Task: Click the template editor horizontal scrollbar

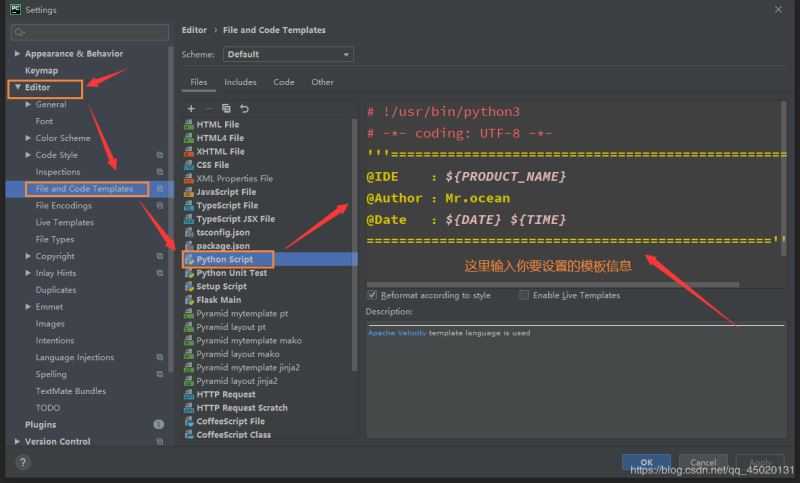Action: point(553,284)
